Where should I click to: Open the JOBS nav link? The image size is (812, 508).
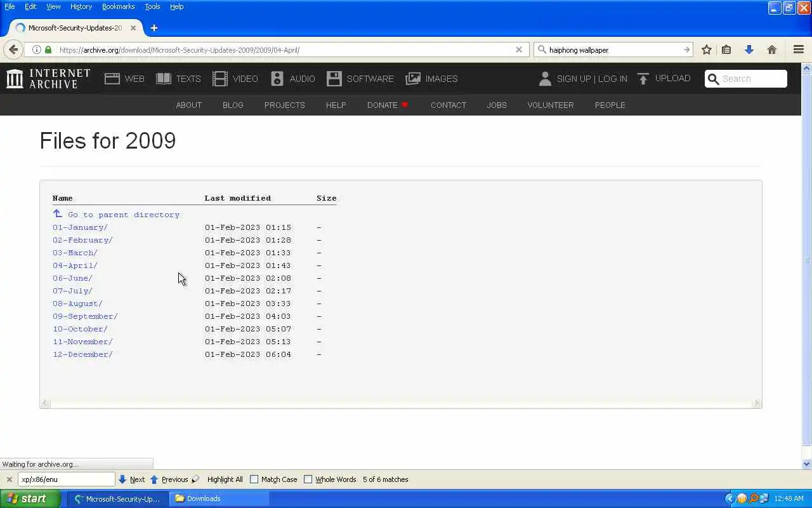click(497, 105)
